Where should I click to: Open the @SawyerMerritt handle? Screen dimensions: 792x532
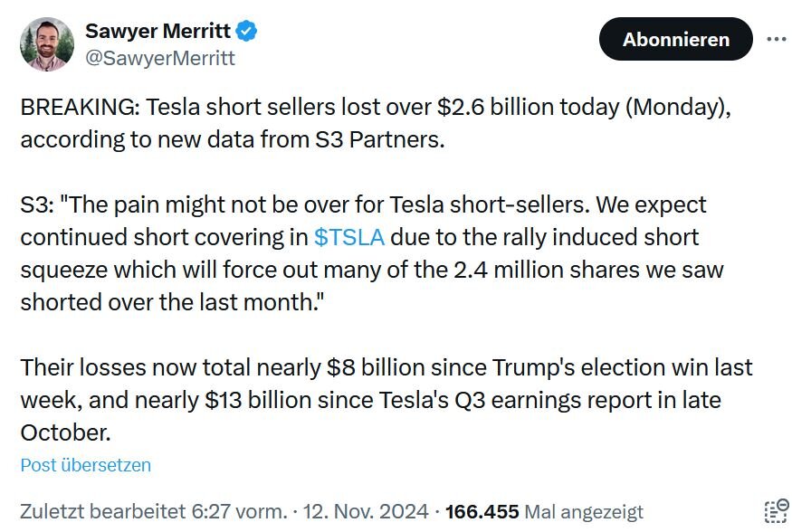[159, 58]
